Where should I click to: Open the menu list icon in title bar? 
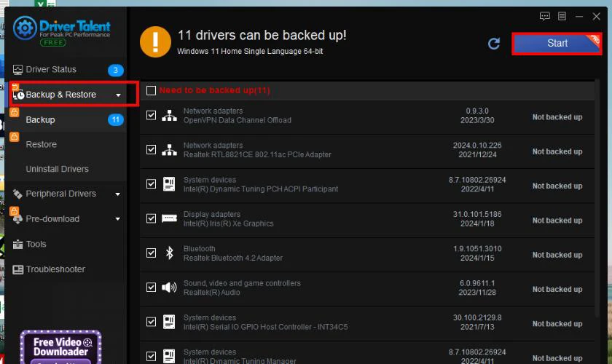(562, 16)
